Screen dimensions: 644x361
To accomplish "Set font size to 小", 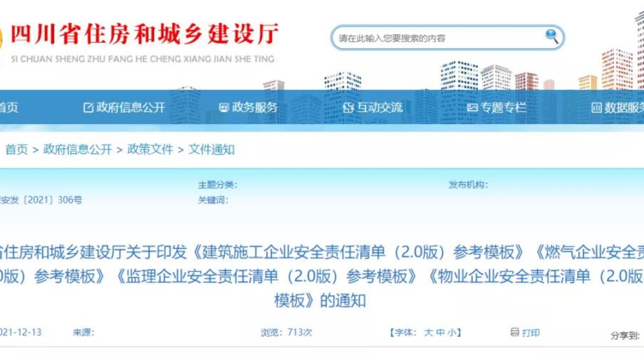I will pos(452,332).
